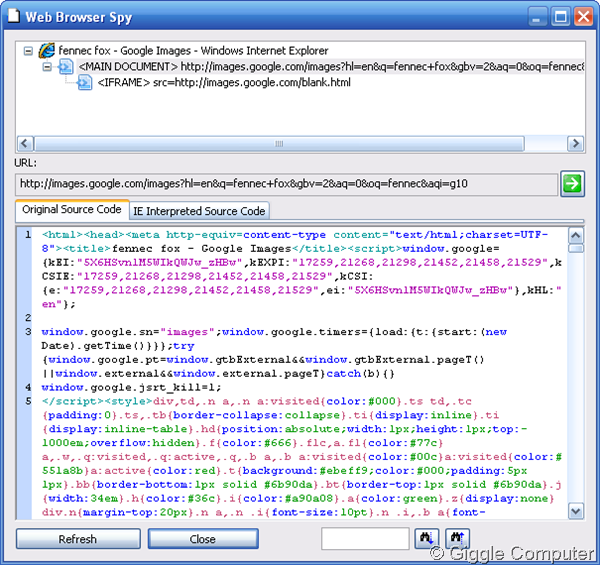Select the MAIN DOCUMENT tree row
Viewport: 600px width, 565px height.
click(x=331, y=67)
